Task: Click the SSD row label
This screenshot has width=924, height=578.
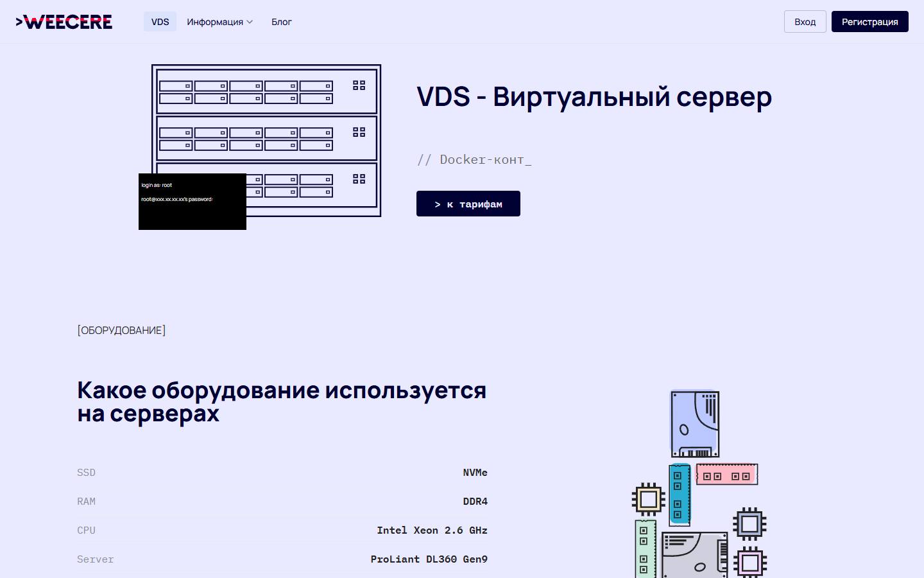Action: click(86, 473)
